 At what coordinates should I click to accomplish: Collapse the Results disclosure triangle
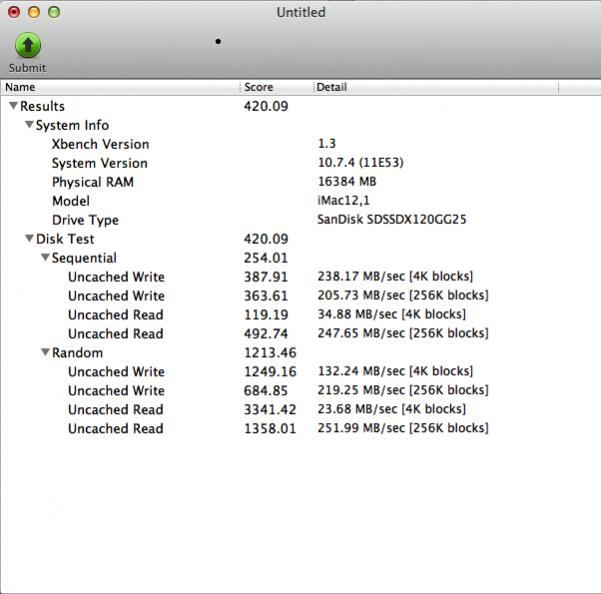pyautogui.click(x=13, y=105)
